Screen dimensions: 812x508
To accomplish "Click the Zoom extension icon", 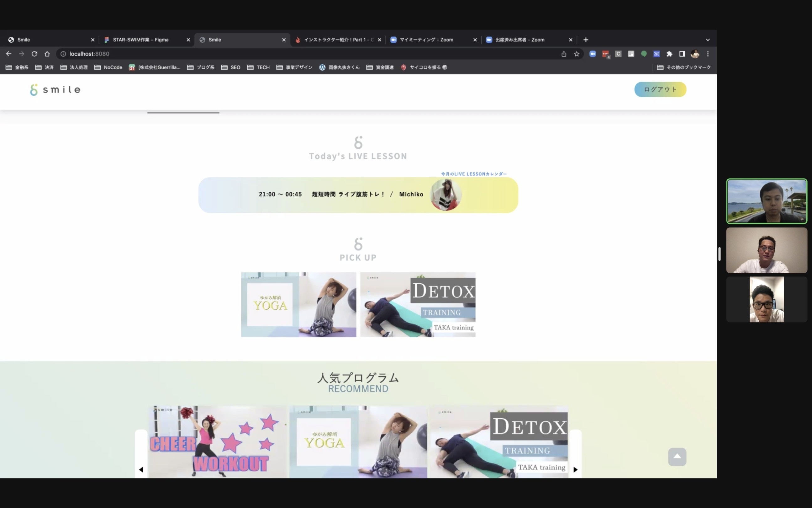I will [593, 54].
